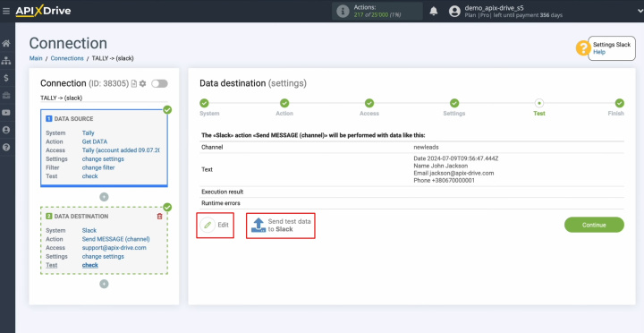This screenshot has width=644, height=333.
Task: Open YouTube video sidebar icon
Action: coord(6,113)
